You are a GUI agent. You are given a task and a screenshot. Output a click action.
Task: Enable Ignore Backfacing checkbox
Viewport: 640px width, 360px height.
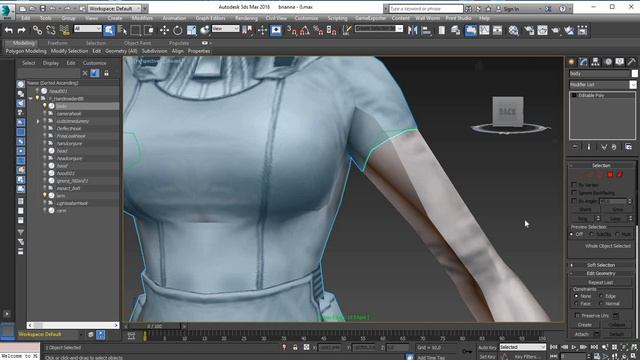tap(574, 193)
